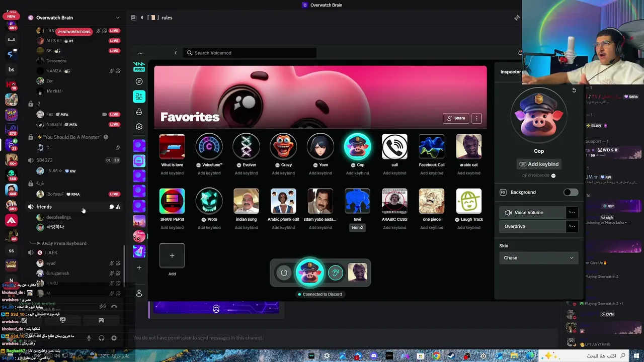Open Favorites more options menu

pyautogui.click(x=476, y=118)
